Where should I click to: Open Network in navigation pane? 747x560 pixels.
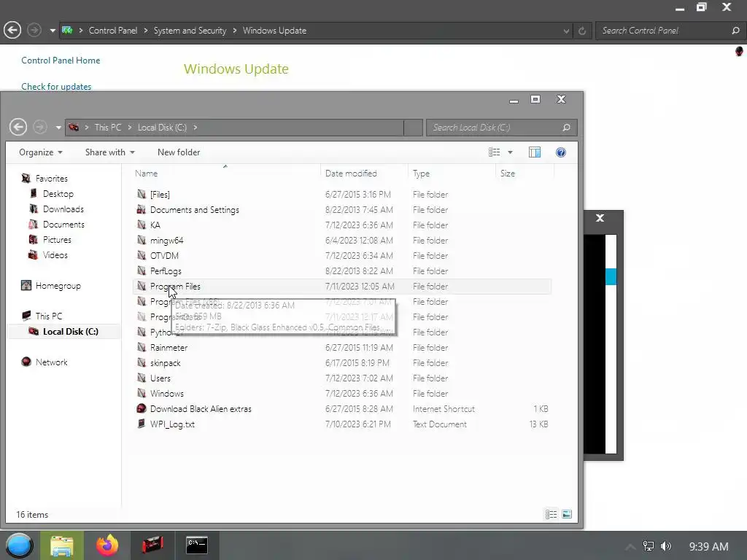(x=52, y=362)
